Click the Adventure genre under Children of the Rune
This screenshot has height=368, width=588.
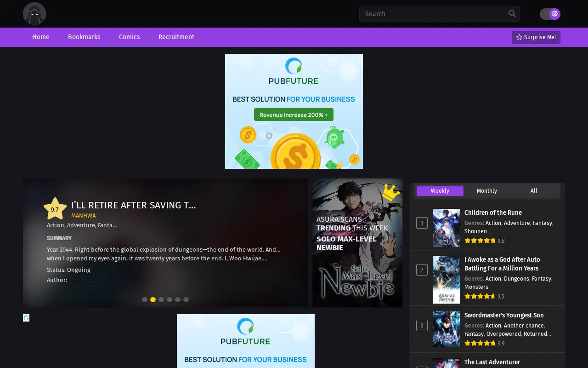pos(517,223)
